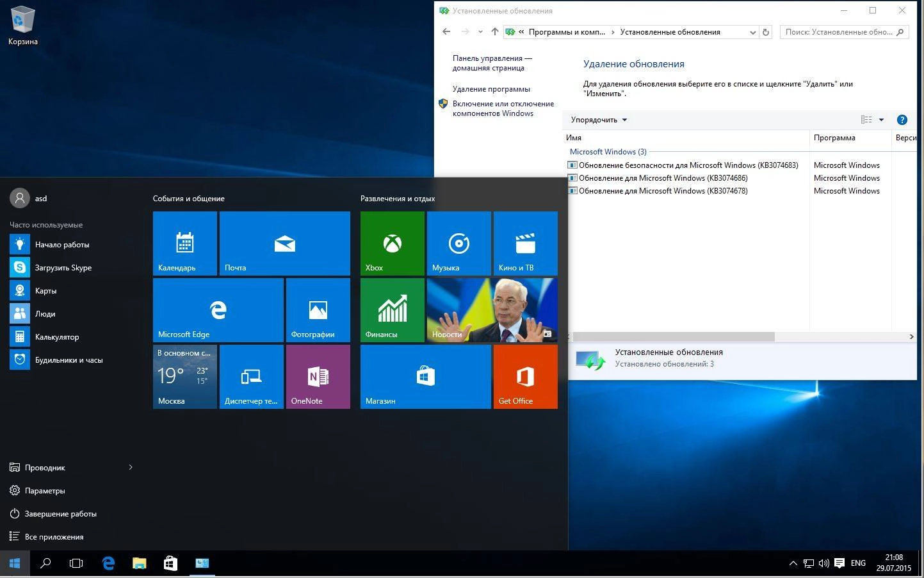Launch the OneNote tile
Viewport: 924px width, 578px height.
[x=318, y=377]
